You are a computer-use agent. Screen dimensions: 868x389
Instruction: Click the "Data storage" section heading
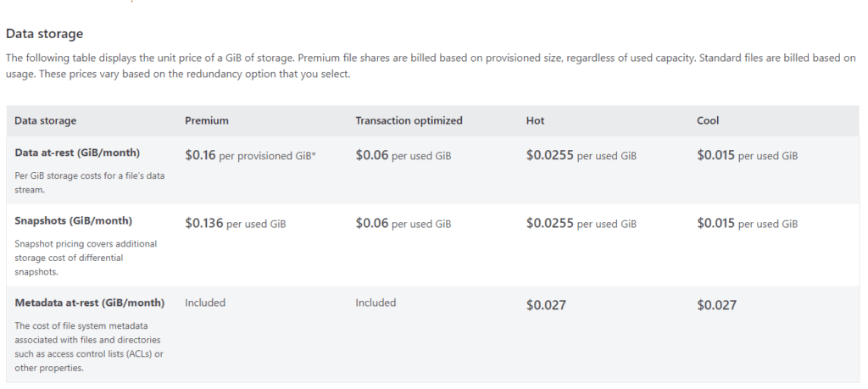tap(44, 34)
